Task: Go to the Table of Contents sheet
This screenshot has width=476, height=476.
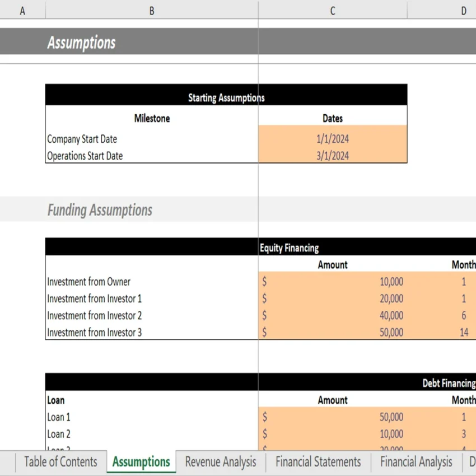Action: click(59, 462)
